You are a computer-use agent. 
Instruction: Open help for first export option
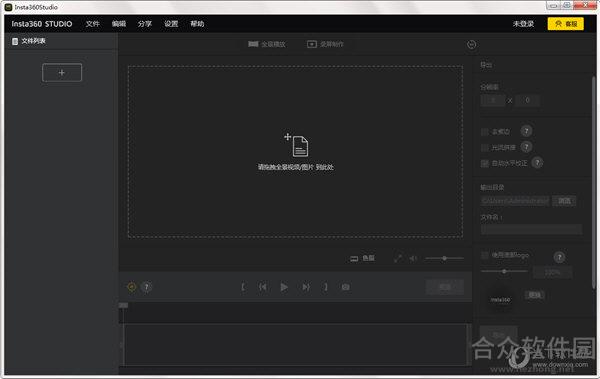click(527, 131)
